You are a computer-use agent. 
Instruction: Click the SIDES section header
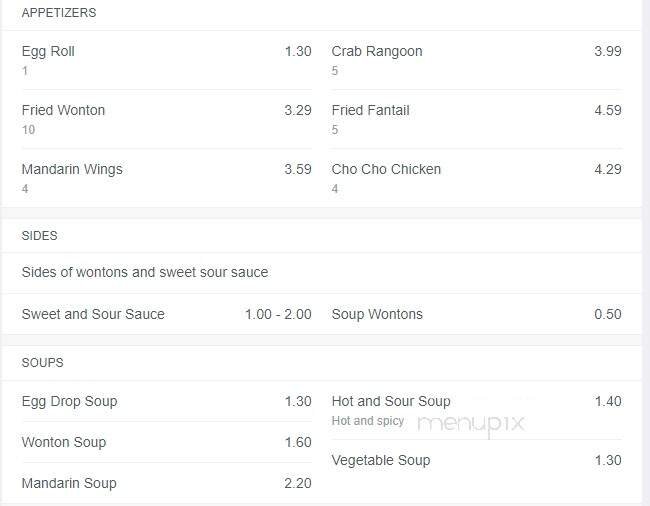point(40,236)
